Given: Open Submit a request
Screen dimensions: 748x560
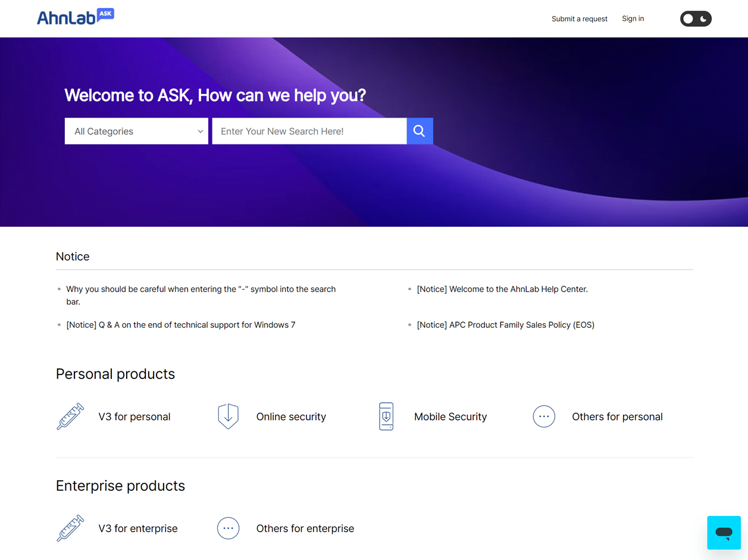Looking at the screenshot, I should point(580,19).
